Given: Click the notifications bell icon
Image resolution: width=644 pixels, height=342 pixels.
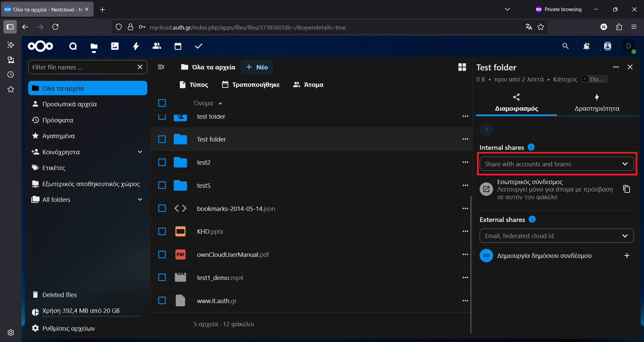Looking at the screenshot, I should click(x=586, y=46).
